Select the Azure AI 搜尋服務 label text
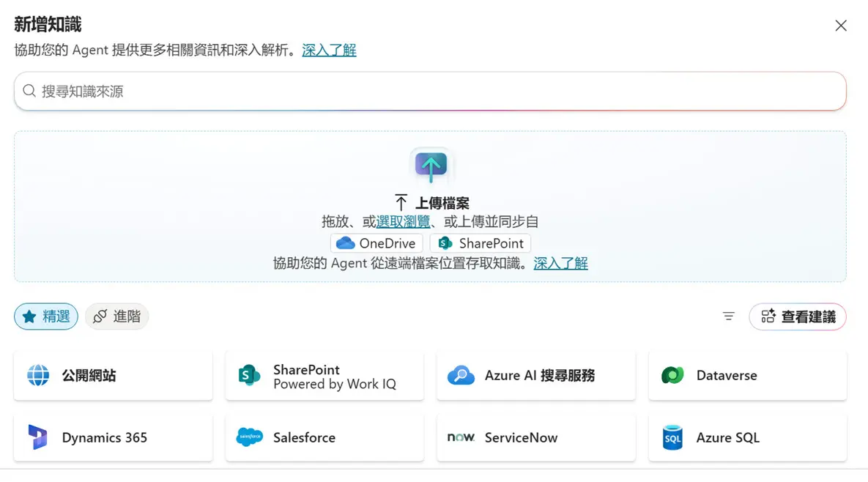Image resolution: width=868 pixels, height=482 pixels. tap(540, 375)
